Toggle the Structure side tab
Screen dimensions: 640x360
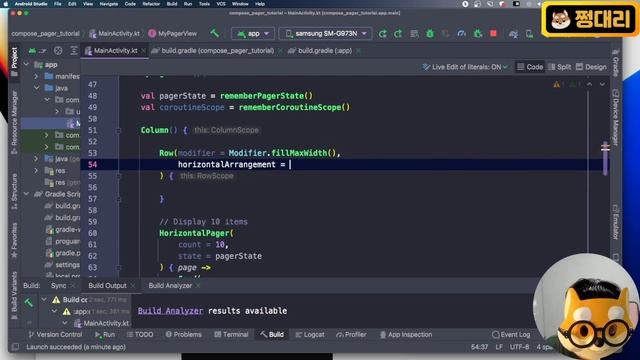click(x=14, y=191)
